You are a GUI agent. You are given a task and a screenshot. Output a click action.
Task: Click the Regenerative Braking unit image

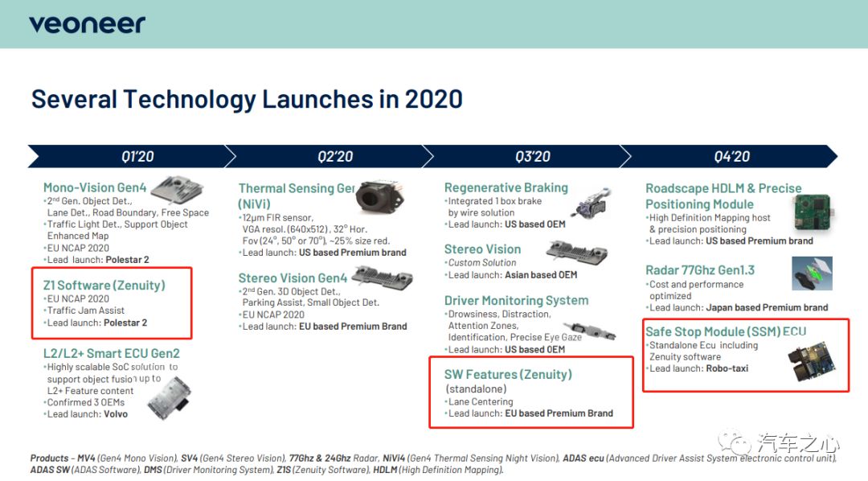pos(593,203)
